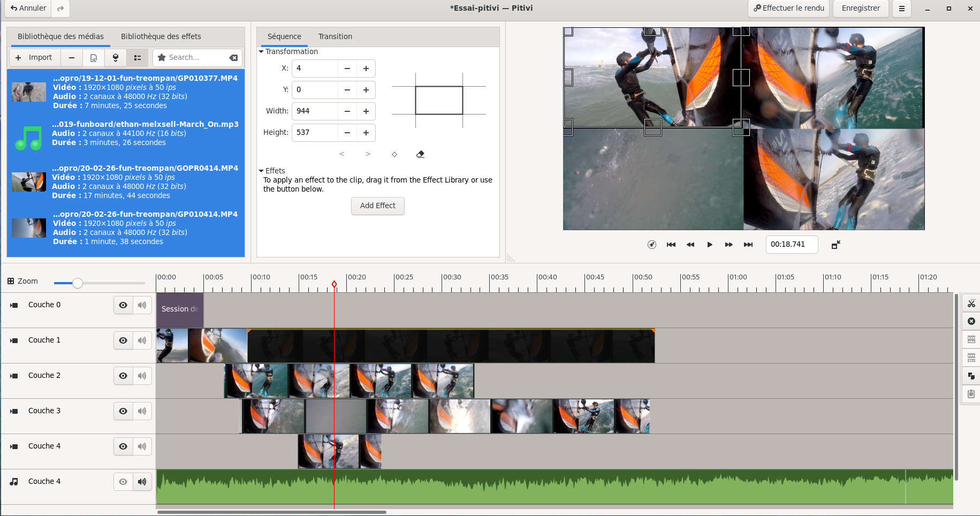
Task: Open the hamburger main menu
Action: pos(902,9)
